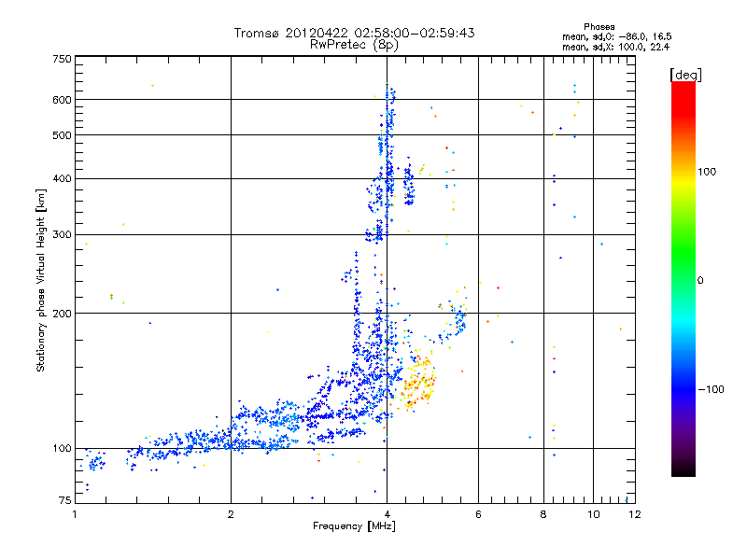Click the subtitle 'RwPretec (8p)'
Screen dimensions: 747x560
click(x=354, y=45)
